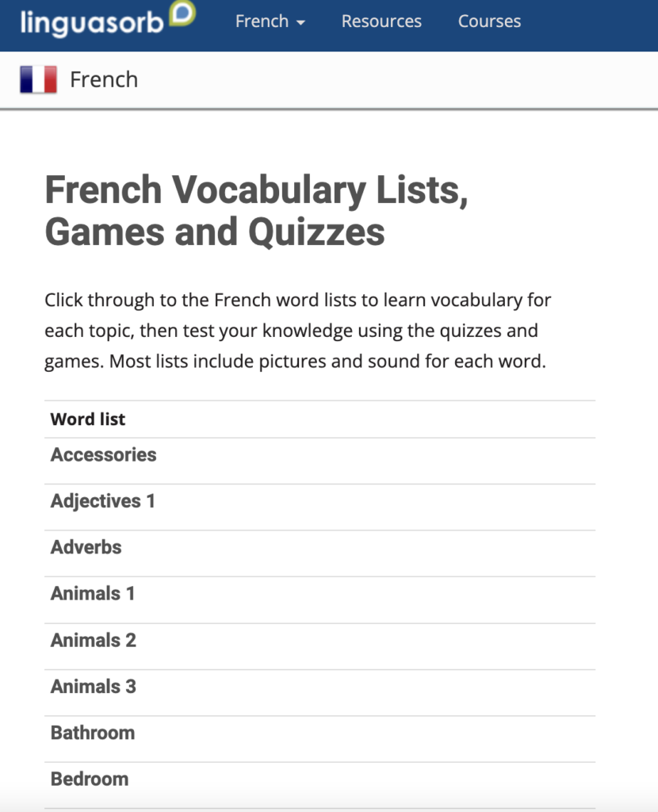
Task: Click the French heading beside the flag
Action: tap(104, 80)
